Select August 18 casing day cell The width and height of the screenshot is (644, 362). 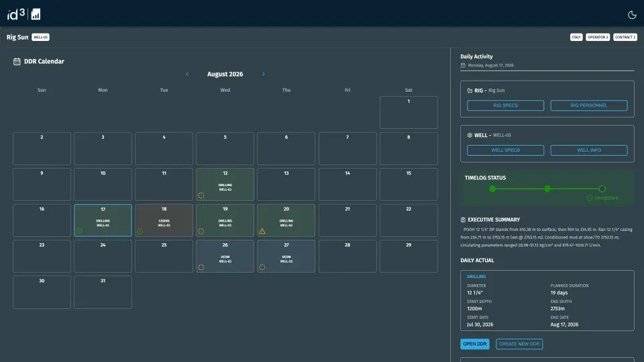coord(164,220)
